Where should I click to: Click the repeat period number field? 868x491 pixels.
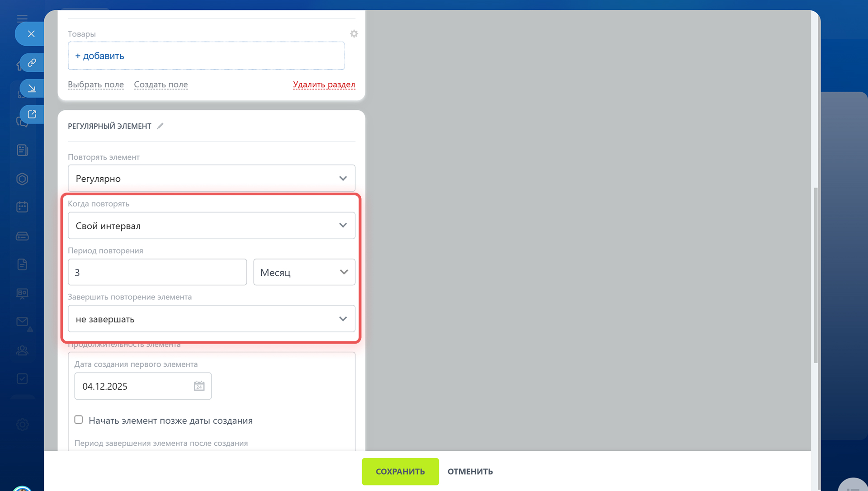[157, 272]
